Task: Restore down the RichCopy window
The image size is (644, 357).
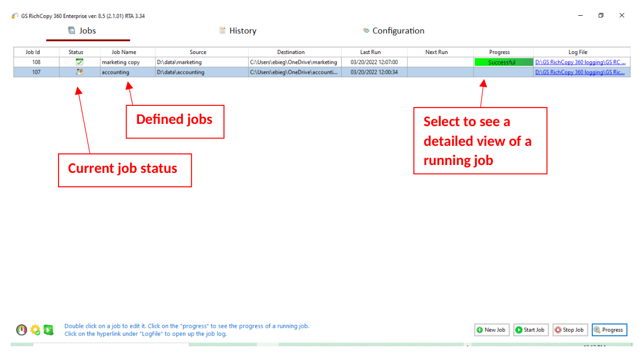Action: (601, 15)
